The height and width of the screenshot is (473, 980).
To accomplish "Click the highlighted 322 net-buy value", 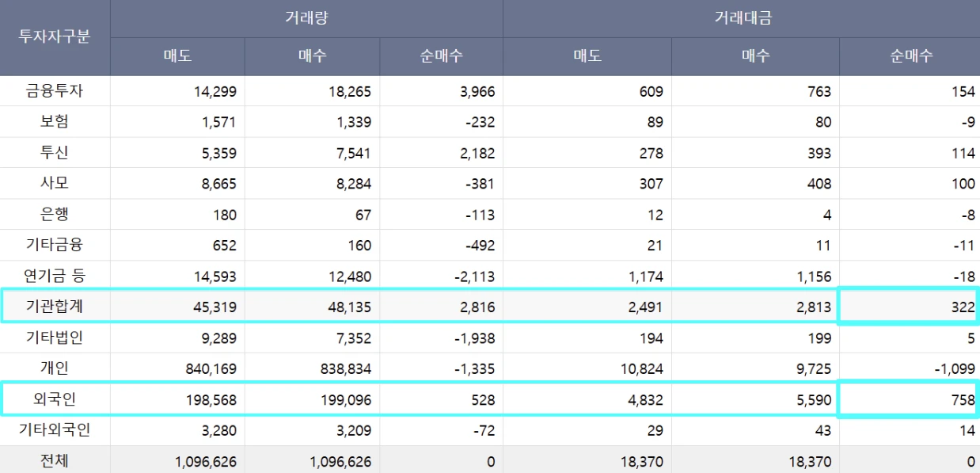I will [963, 307].
